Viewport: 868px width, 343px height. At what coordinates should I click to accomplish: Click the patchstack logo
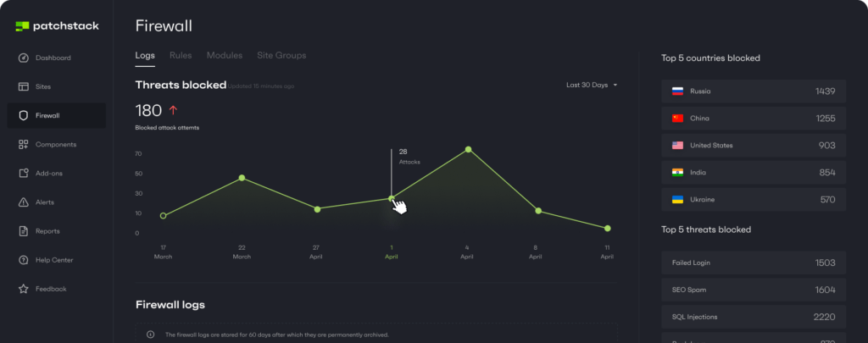click(x=57, y=26)
